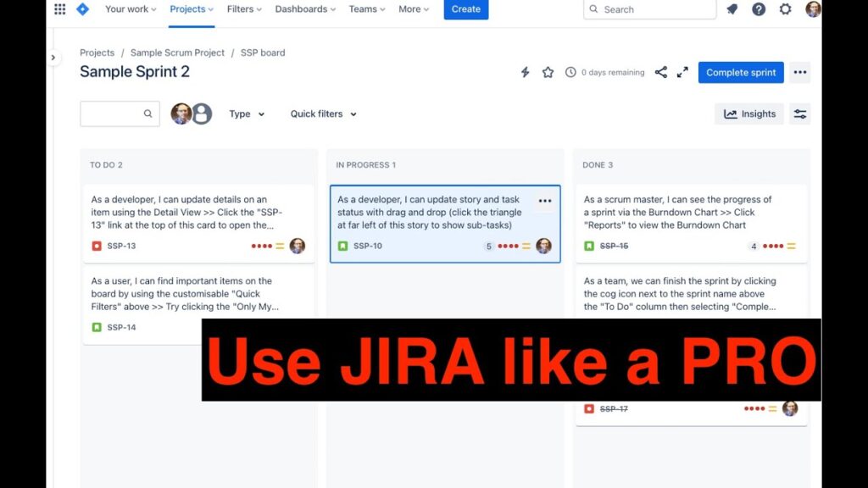Image resolution: width=868 pixels, height=488 pixels.
Task: Enter full screen with the expand icon
Action: [x=682, y=73]
